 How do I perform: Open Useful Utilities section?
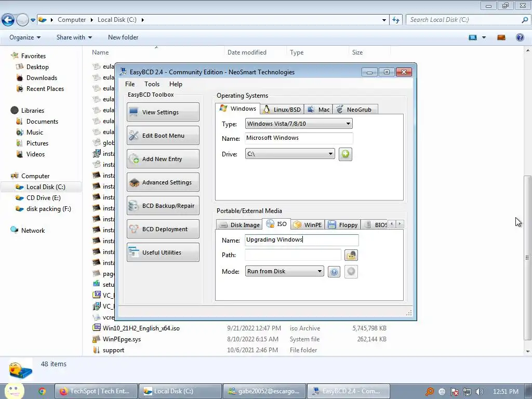[163, 252]
